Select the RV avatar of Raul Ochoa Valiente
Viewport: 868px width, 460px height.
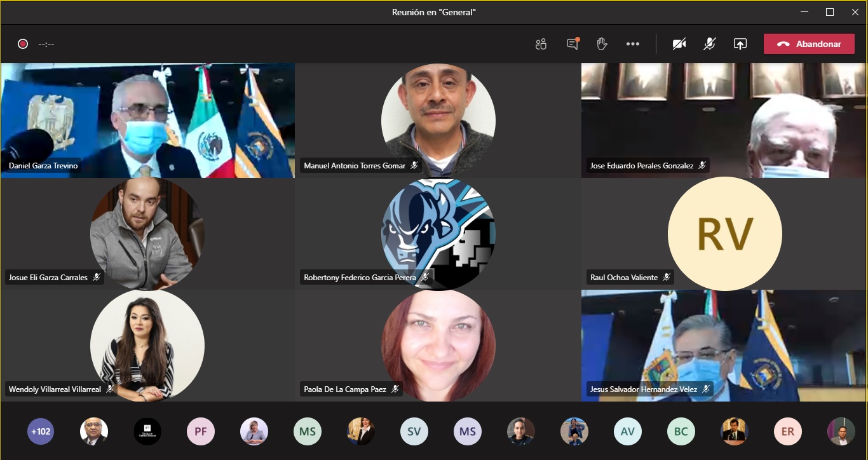724,234
